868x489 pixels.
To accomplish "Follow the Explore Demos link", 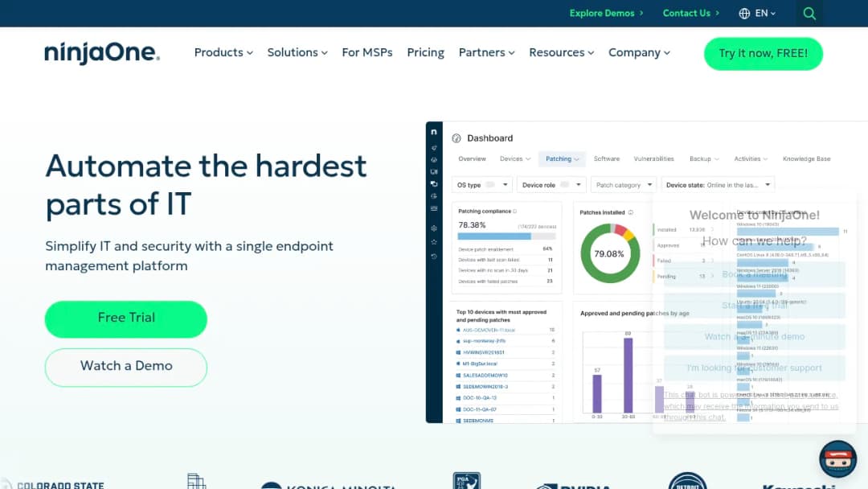I will 606,14.
